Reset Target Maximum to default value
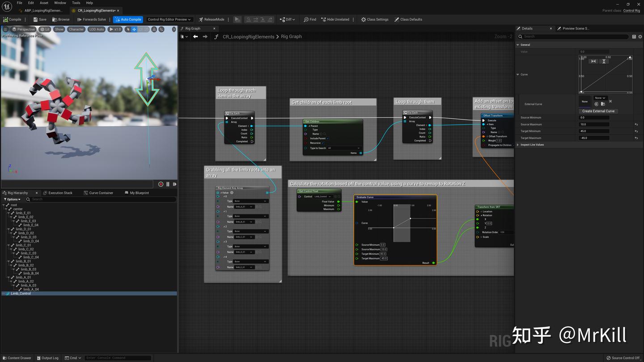 coord(636,138)
